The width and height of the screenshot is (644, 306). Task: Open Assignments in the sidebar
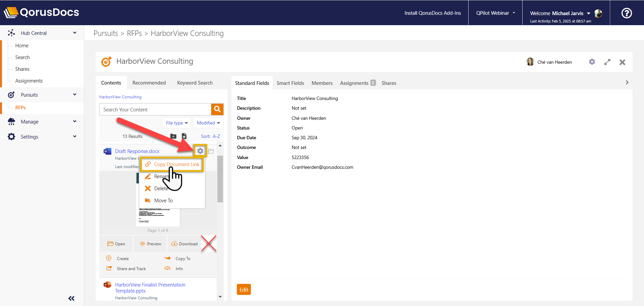point(29,81)
